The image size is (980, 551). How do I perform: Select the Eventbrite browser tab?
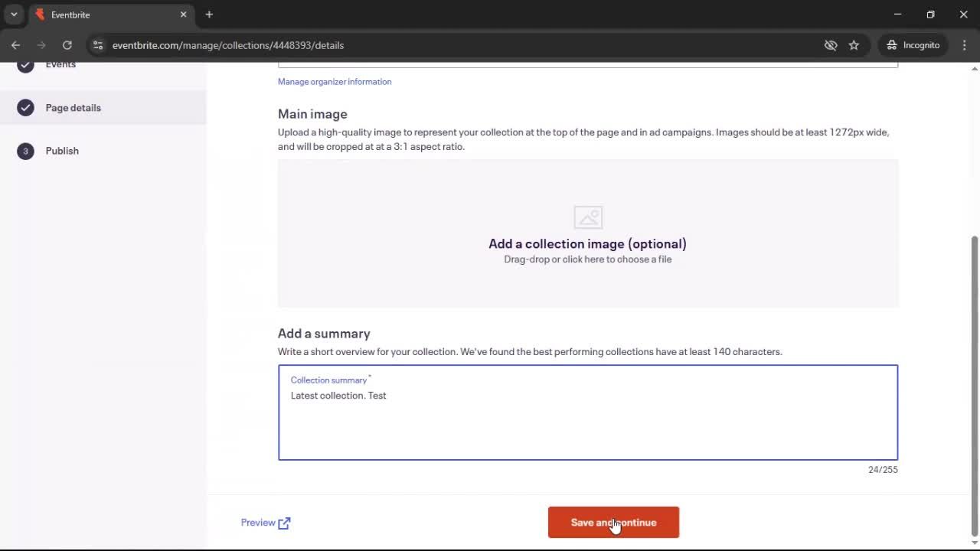click(111, 15)
